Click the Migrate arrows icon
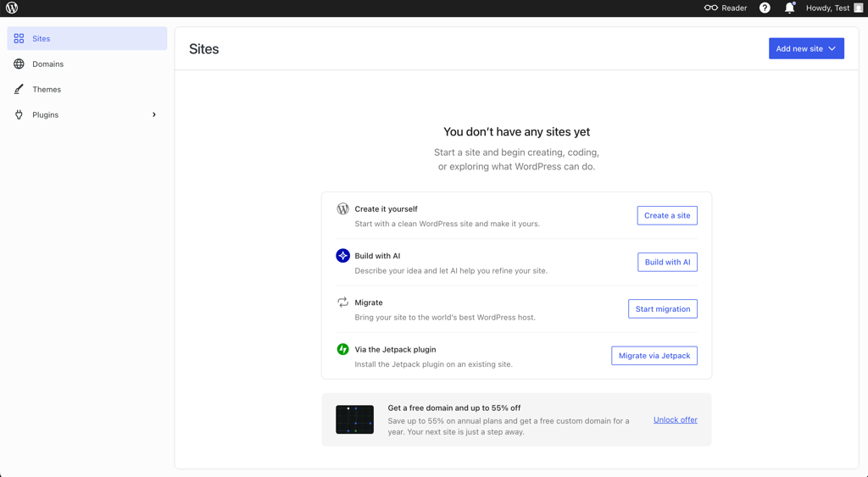 point(342,302)
